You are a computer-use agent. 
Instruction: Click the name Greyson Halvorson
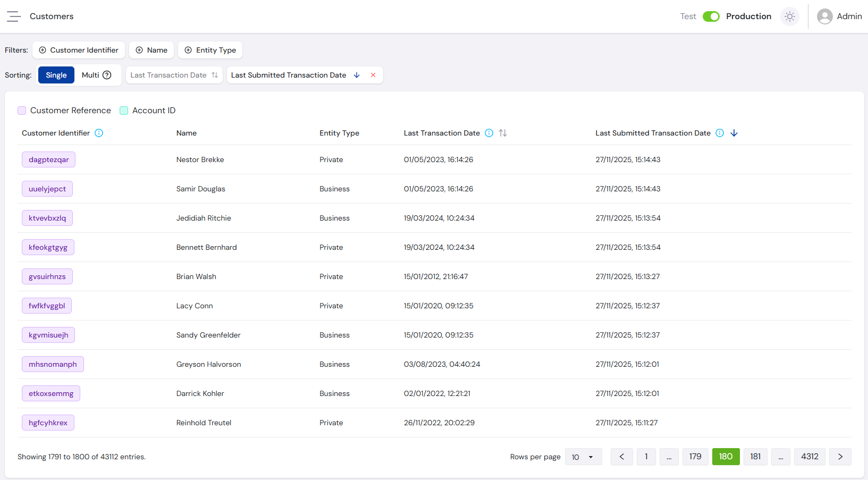(x=209, y=364)
